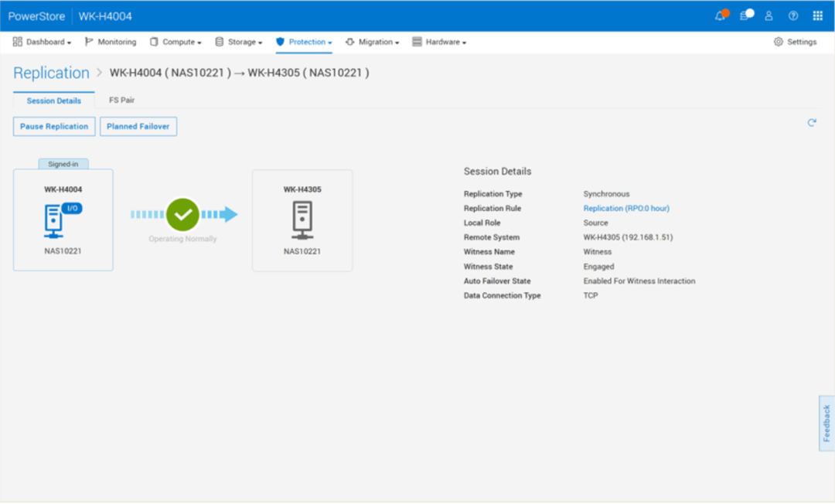The image size is (835, 504).
Task: Click the green Operating Normally status icon
Action: click(182, 215)
